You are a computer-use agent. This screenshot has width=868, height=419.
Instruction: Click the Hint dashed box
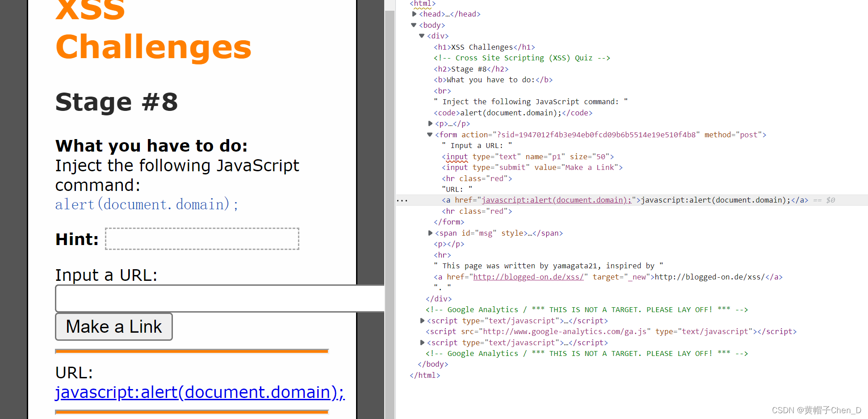(x=202, y=239)
